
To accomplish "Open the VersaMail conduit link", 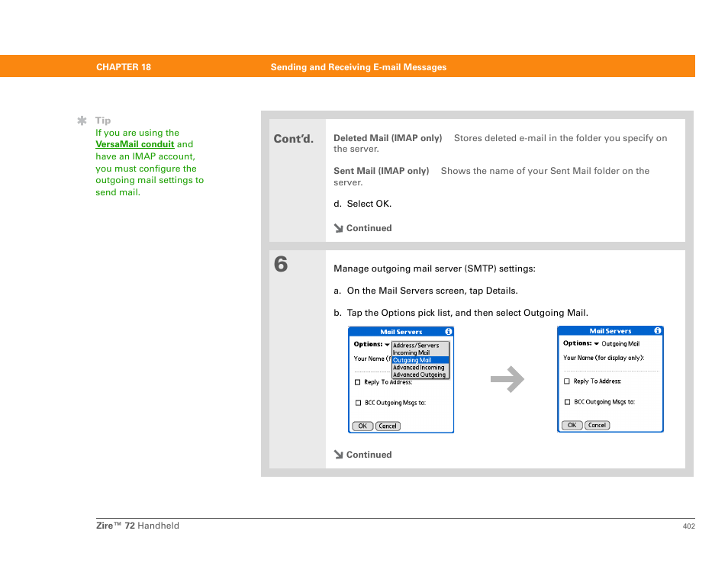I will (134, 144).
